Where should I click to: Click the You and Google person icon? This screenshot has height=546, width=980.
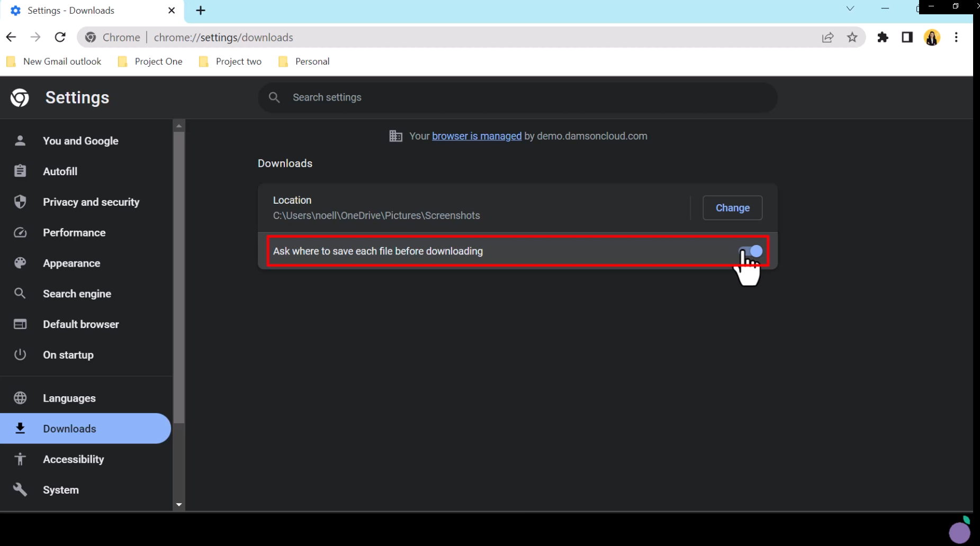pos(20,140)
